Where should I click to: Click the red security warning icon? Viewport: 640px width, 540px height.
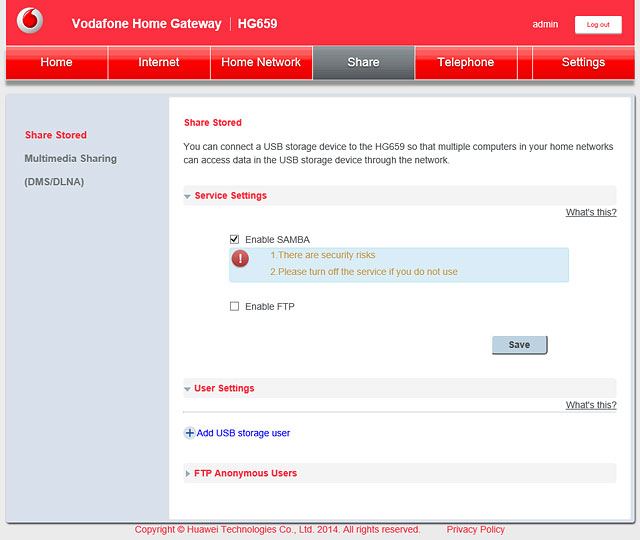[x=240, y=258]
